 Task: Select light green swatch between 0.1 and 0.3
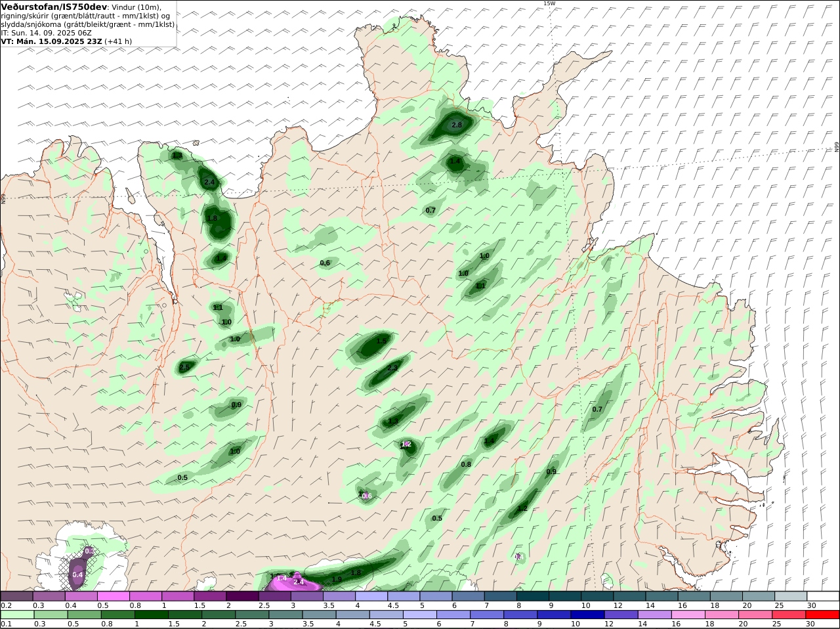coord(16,615)
